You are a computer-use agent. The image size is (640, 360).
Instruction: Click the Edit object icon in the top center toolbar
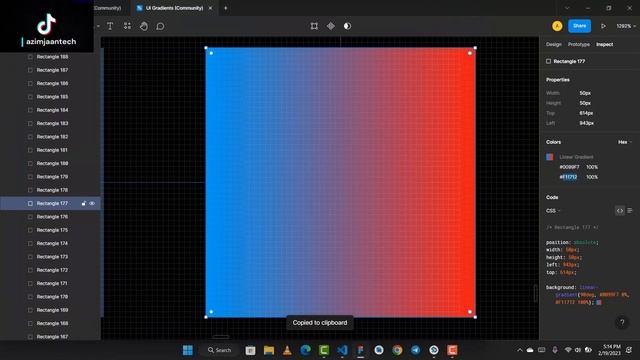(x=314, y=26)
